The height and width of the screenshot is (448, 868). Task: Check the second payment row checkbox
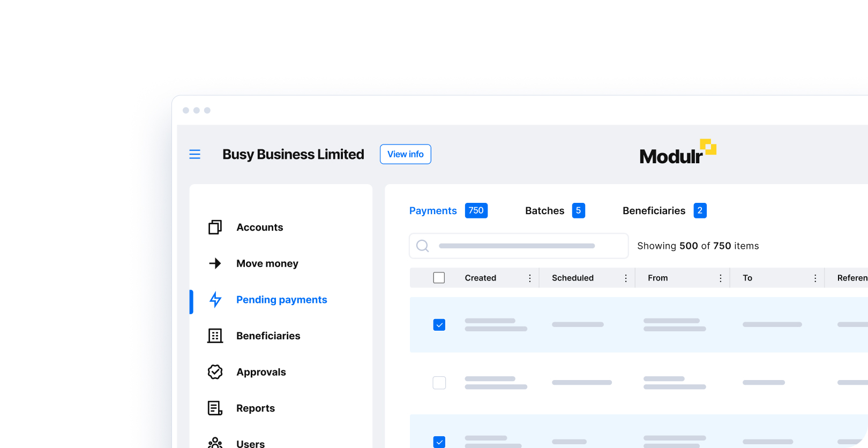(x=439, y=383)
